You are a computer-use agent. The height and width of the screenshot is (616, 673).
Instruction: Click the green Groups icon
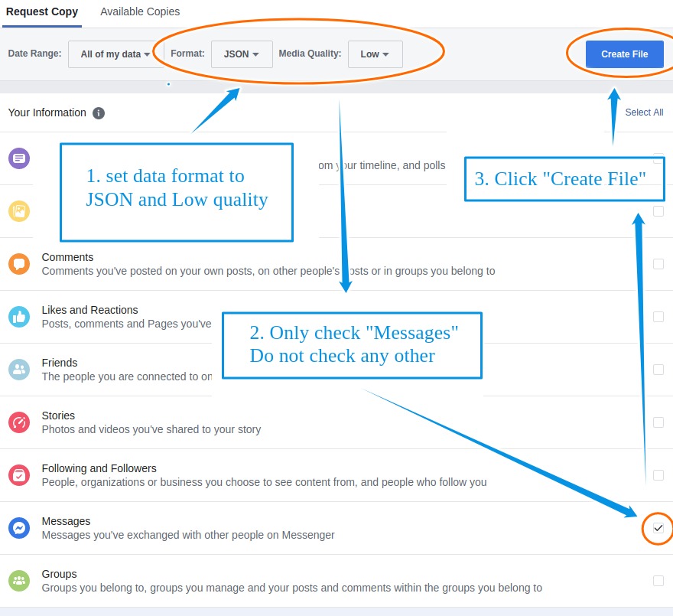click(18, 581)
